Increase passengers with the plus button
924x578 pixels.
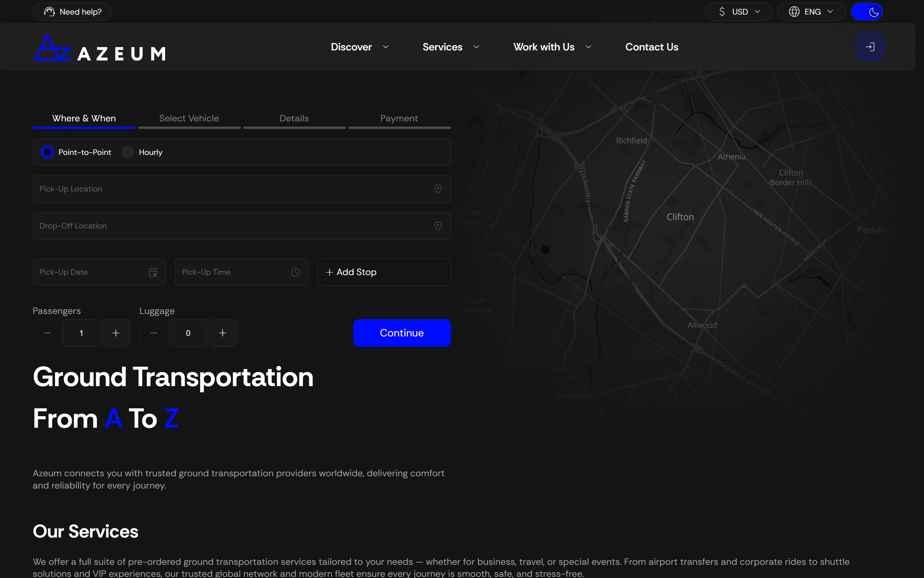click(x=116, y=333)
